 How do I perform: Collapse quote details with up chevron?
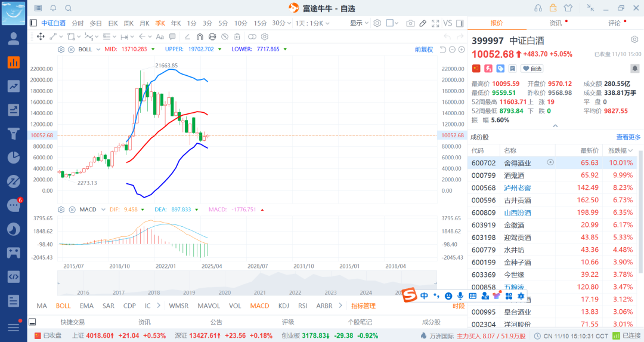(555, 126)
